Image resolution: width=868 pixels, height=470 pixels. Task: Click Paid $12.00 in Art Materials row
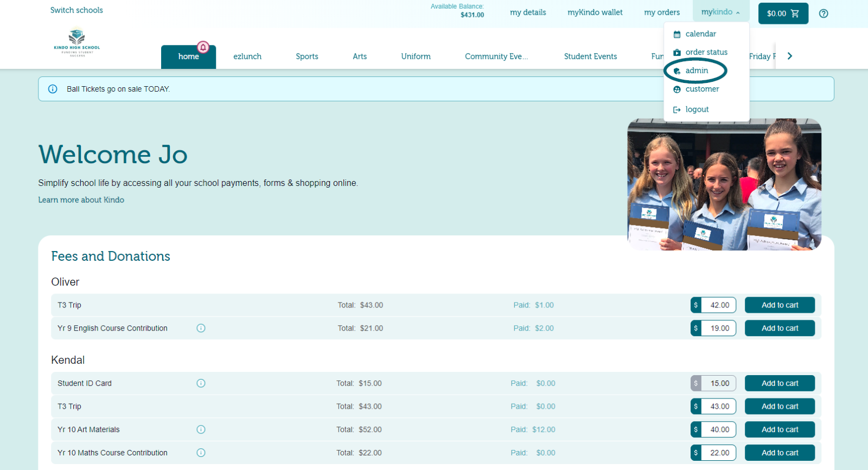pos(533,429)
